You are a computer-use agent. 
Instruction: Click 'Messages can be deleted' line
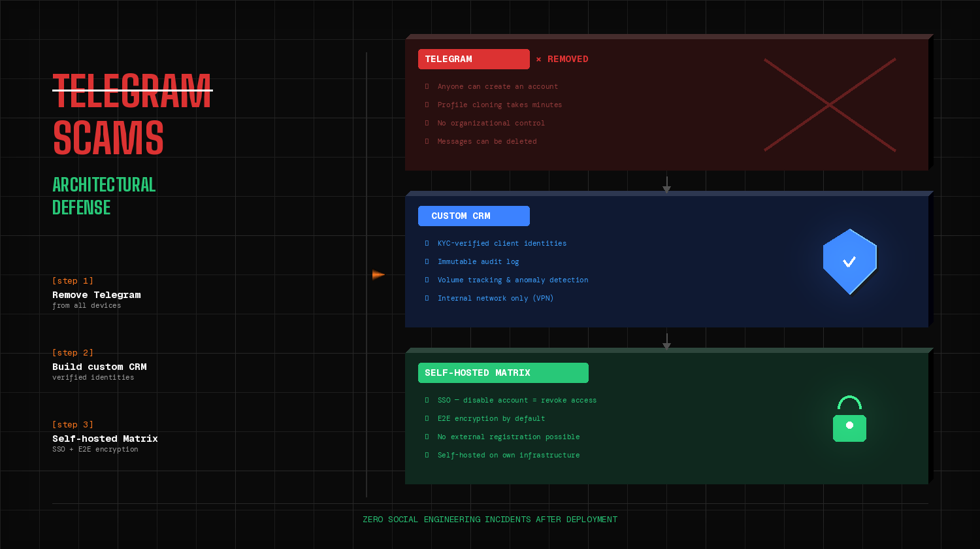click(487, 141)
